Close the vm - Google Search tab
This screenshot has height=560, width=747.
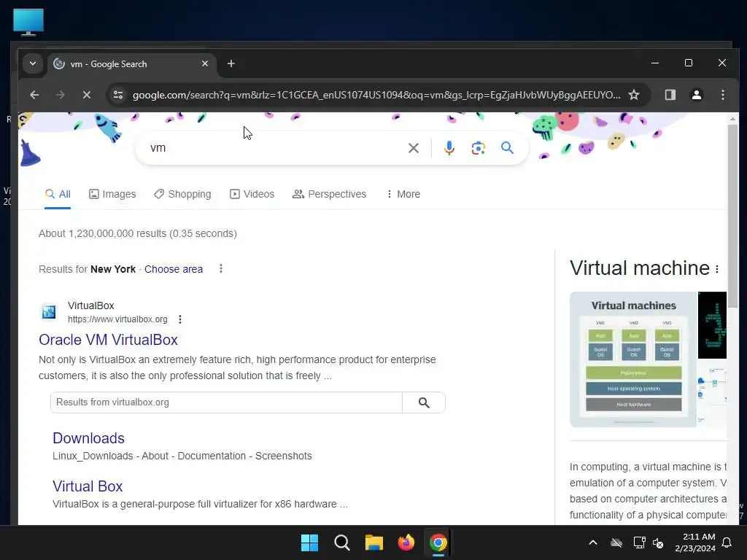pyautogui.click(x=205, y=63)
